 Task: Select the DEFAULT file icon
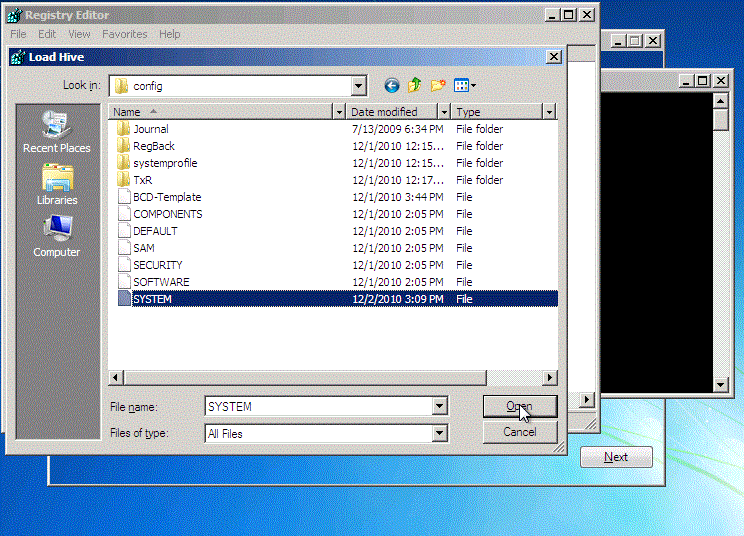(124, 231)
